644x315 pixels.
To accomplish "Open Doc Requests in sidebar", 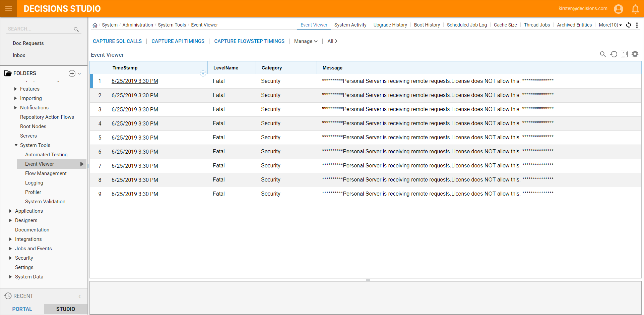I will pos(28,43).
